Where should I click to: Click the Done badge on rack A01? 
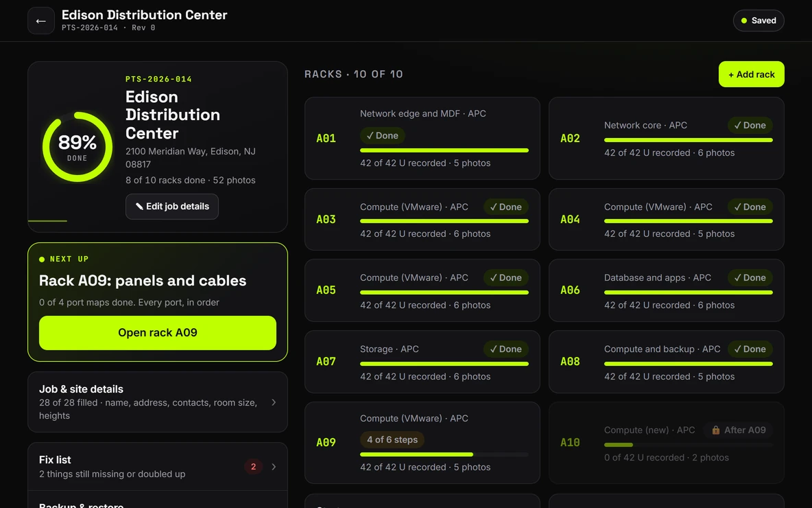click(382, 136)
